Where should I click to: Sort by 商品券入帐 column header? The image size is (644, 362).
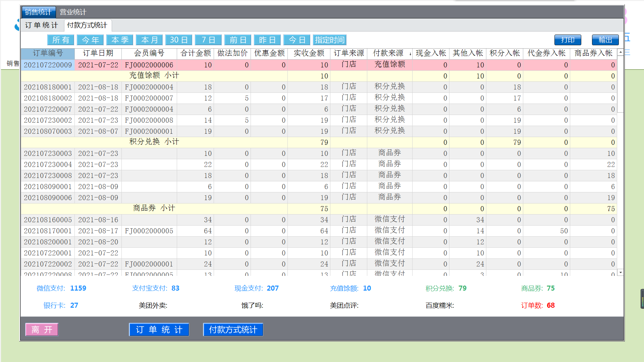pyautogui.click(x=594, y=53)
